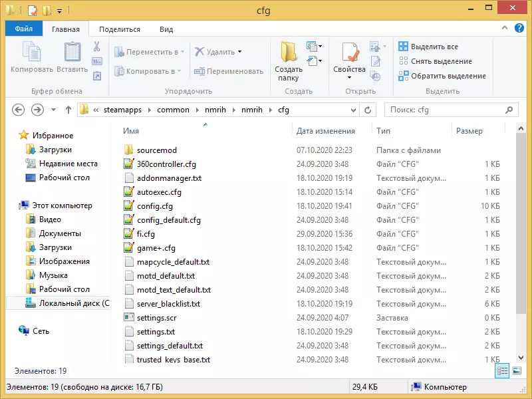Open the File (Файл) tab
The width and height of the screenshot is (532, 399).
[24, 29]
